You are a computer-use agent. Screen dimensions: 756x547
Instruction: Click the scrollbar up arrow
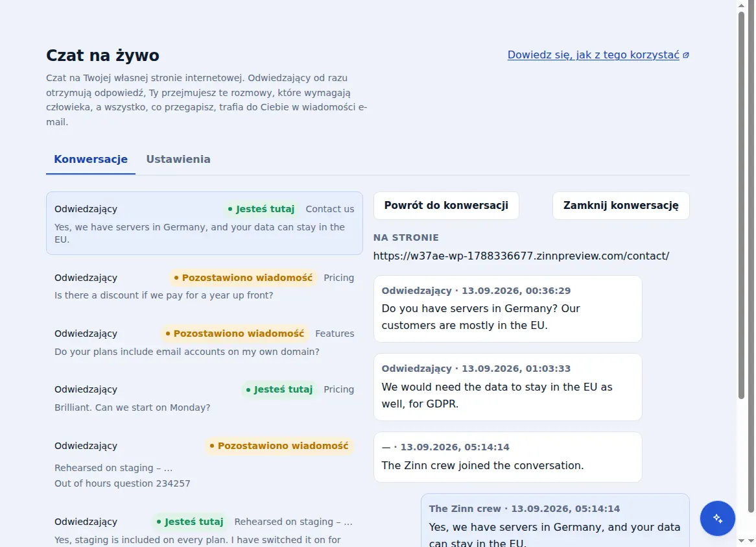tap(742, 5)
